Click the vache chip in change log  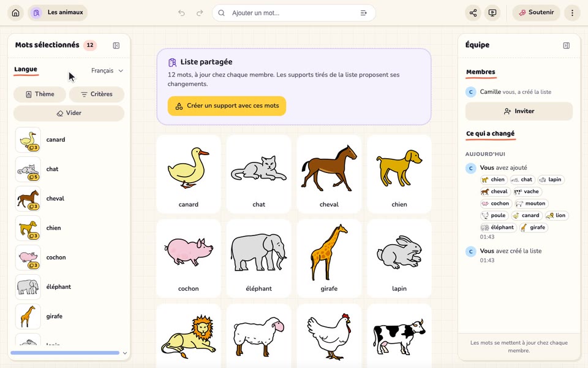[527, 191]
